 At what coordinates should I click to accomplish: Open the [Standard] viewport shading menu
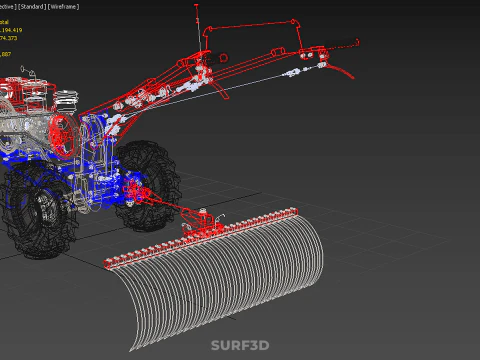pyautogui.click(x=31, y=7)
